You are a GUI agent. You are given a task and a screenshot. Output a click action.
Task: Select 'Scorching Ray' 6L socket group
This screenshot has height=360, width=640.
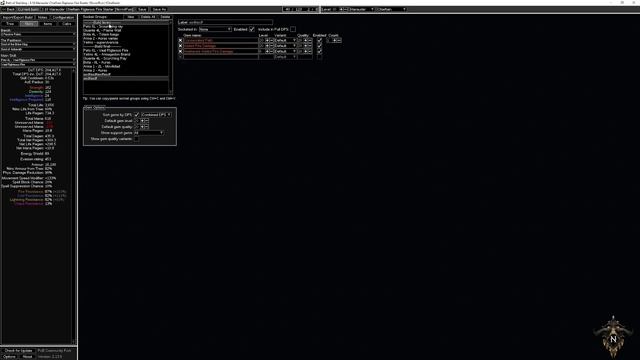coord(126,27)
